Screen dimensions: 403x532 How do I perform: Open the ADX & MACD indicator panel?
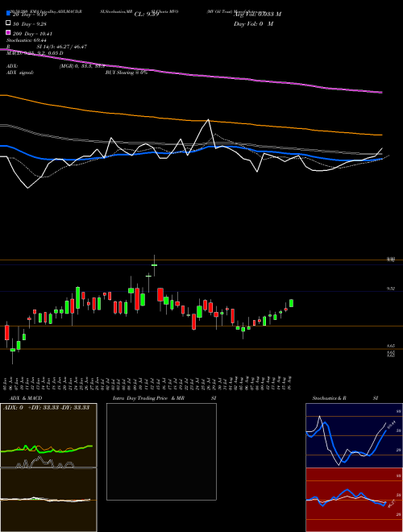click(x=48, y=468)
